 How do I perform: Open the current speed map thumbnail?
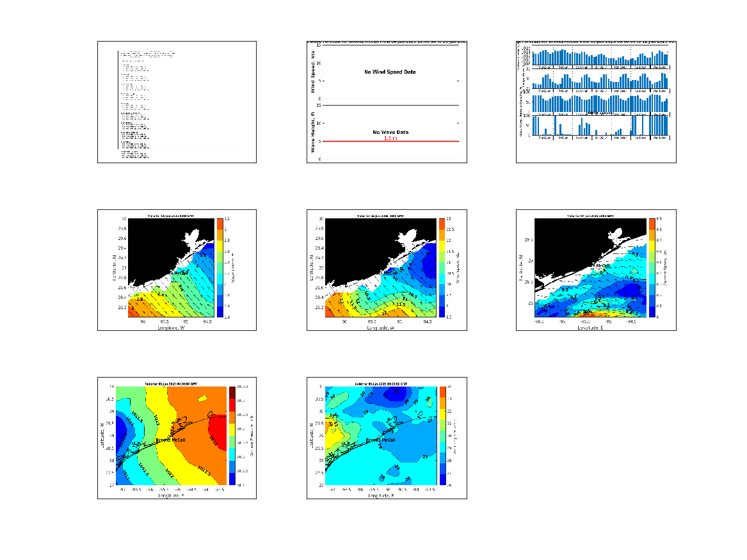(x=596, y=270)
